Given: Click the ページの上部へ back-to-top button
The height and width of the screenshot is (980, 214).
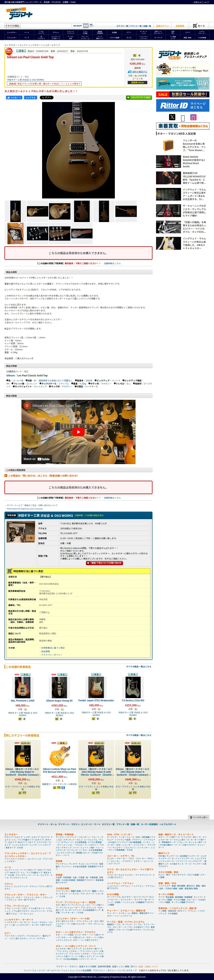Looking at the screenshot, I should [x=198, y=817].
